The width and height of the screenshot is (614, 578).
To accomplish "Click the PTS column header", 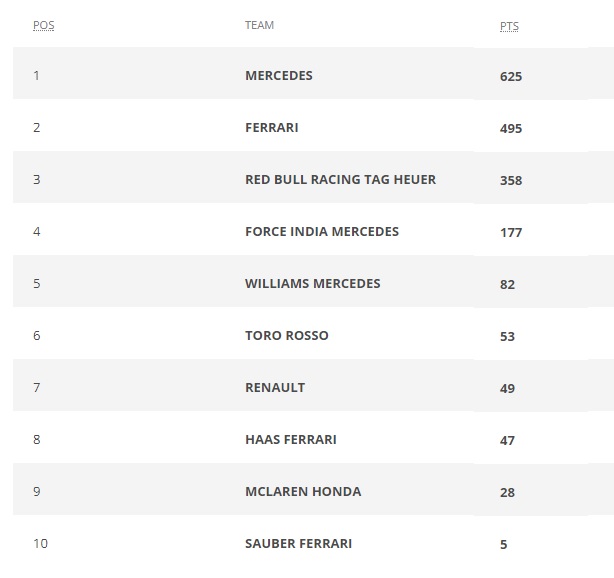I will 509,26.
